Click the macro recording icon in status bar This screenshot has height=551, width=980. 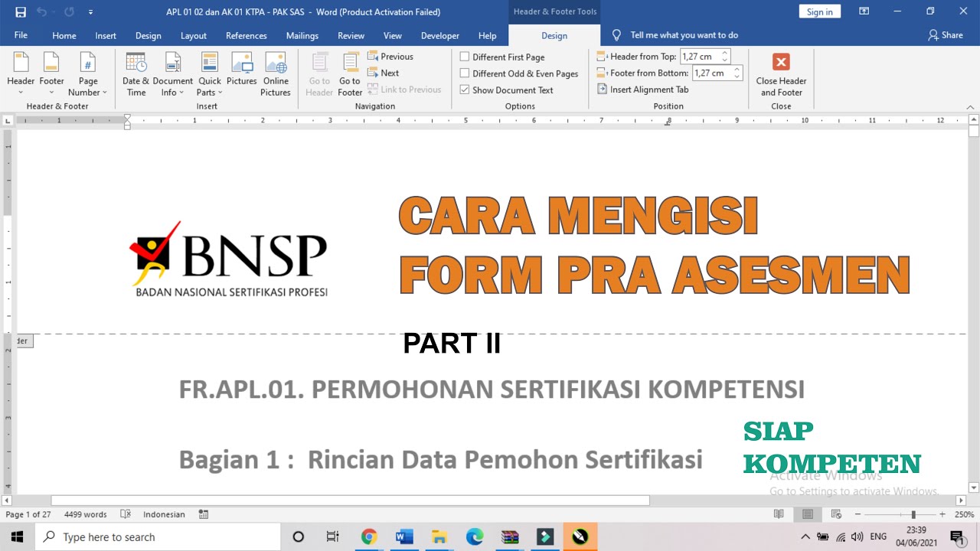point(203,514)
